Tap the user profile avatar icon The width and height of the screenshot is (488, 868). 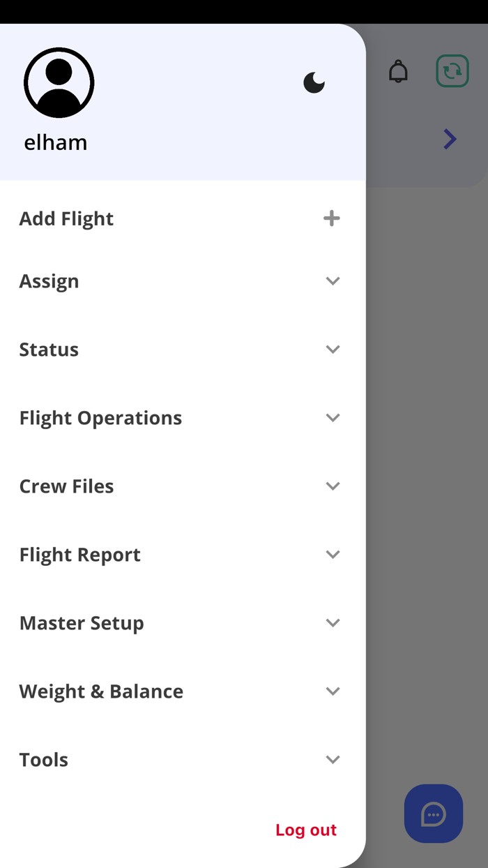pos(59,83)
